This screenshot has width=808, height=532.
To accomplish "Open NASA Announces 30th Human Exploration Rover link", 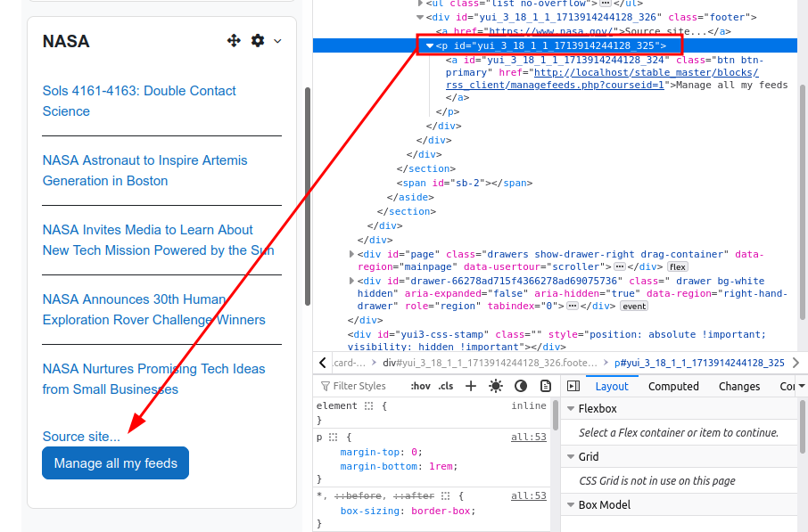I will pos(153,309).
